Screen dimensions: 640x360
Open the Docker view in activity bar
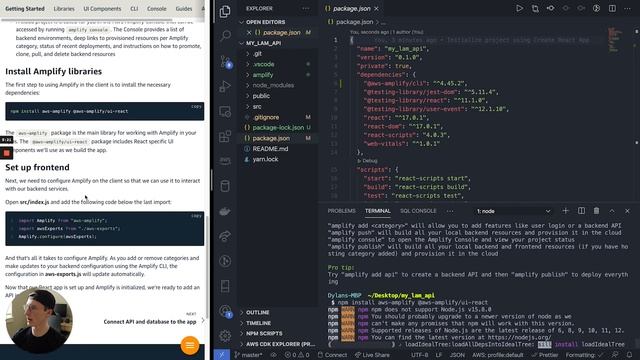click(225, 211)
